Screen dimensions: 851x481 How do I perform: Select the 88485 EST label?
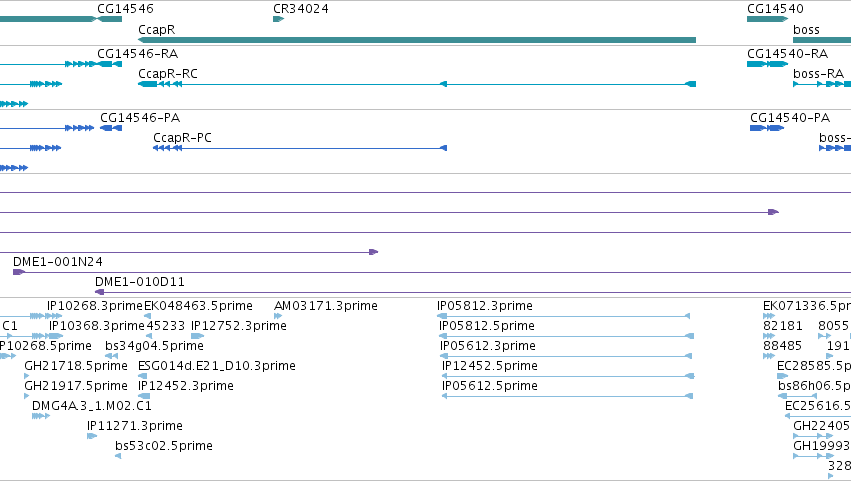(x=783, y=346)
